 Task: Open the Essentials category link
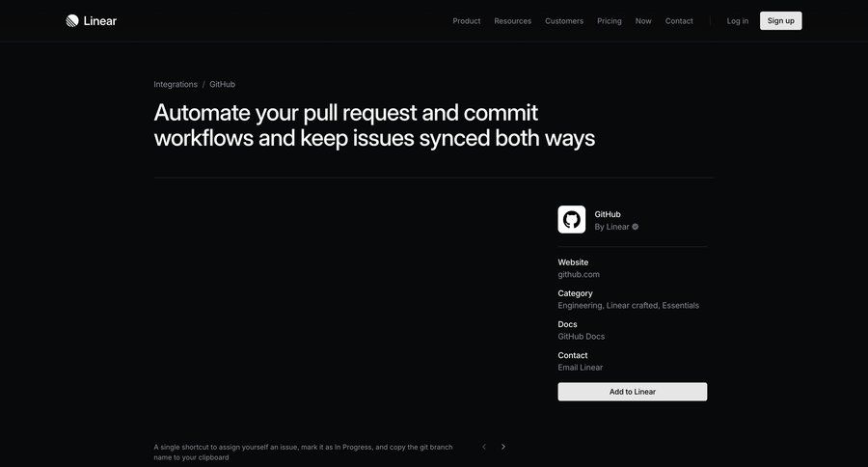pyautogui.click(x=680, y=305)
